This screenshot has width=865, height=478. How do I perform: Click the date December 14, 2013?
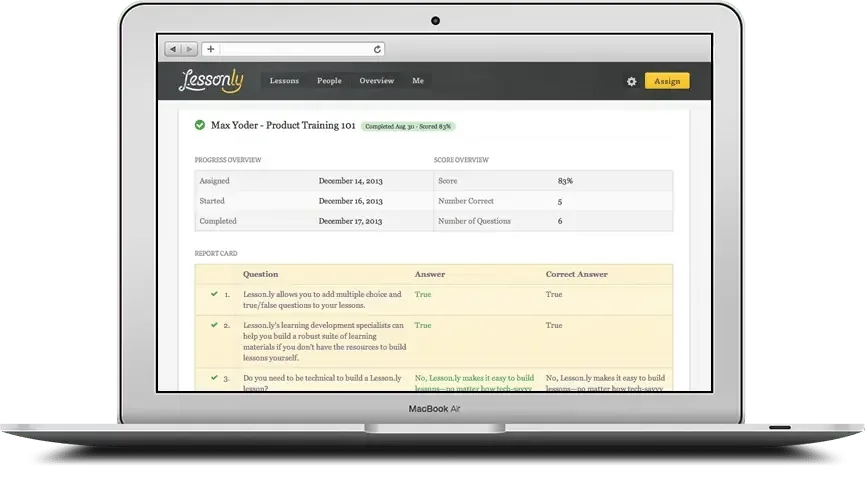pyautogui.click(x=351, y=181)
